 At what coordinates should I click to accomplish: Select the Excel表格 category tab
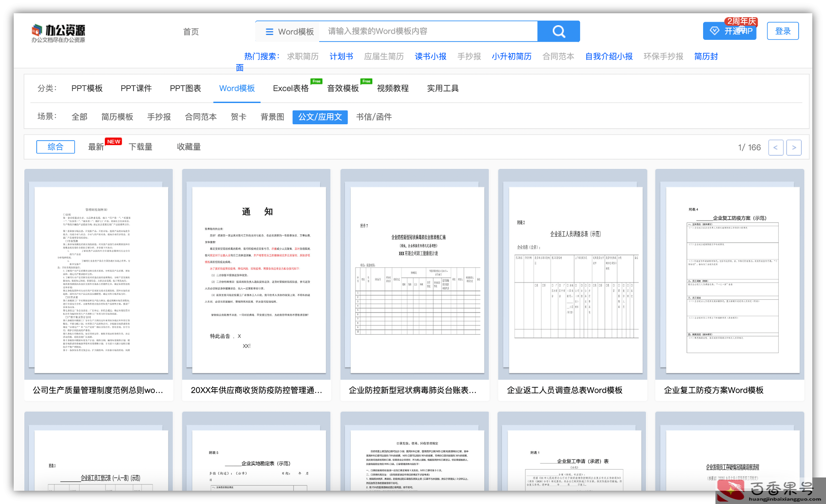tap(291, 88)
